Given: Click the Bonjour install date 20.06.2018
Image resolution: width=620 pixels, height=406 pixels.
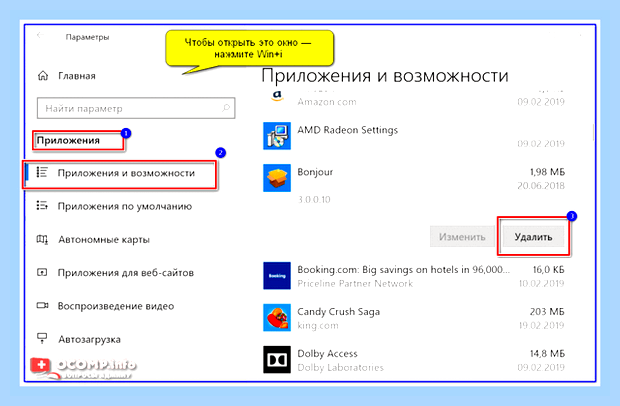Looking at the screenshot, I should click(541, 185).
